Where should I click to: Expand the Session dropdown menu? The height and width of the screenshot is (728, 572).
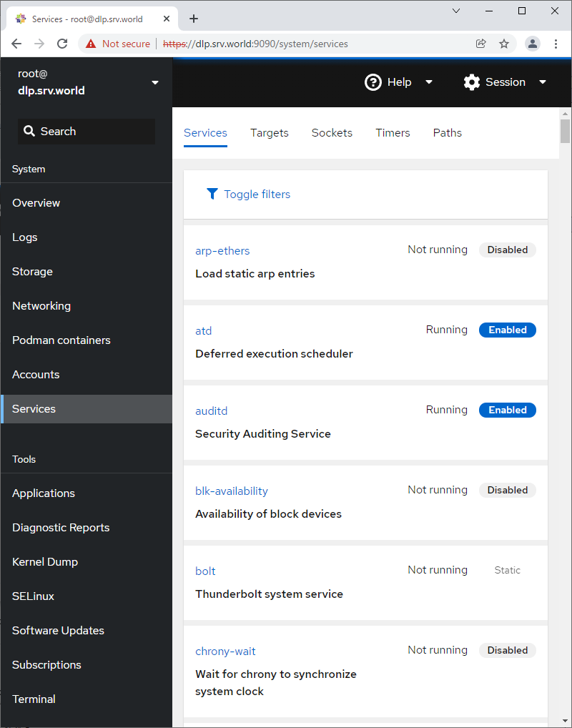pyautogui.click(x=542, y=82)
